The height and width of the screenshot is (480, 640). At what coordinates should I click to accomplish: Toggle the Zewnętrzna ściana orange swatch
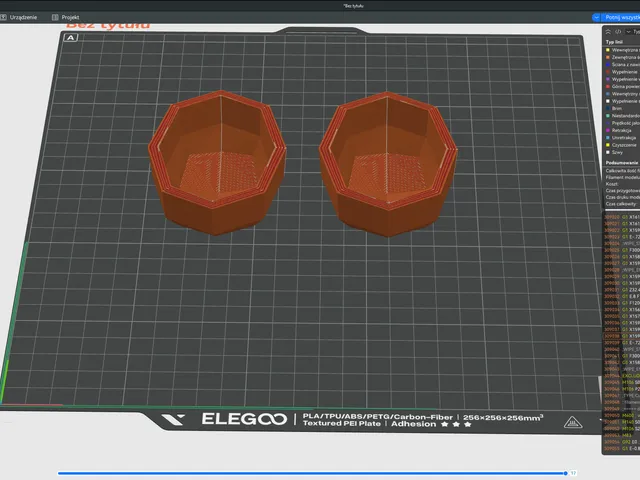click(607, 57)
